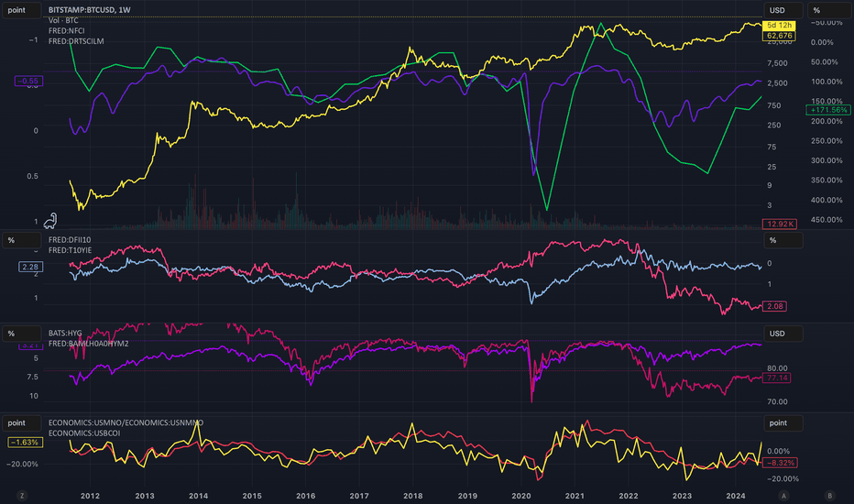
Task: Click the 100.00% tick on percent axis
Action: tap(827, 82)
